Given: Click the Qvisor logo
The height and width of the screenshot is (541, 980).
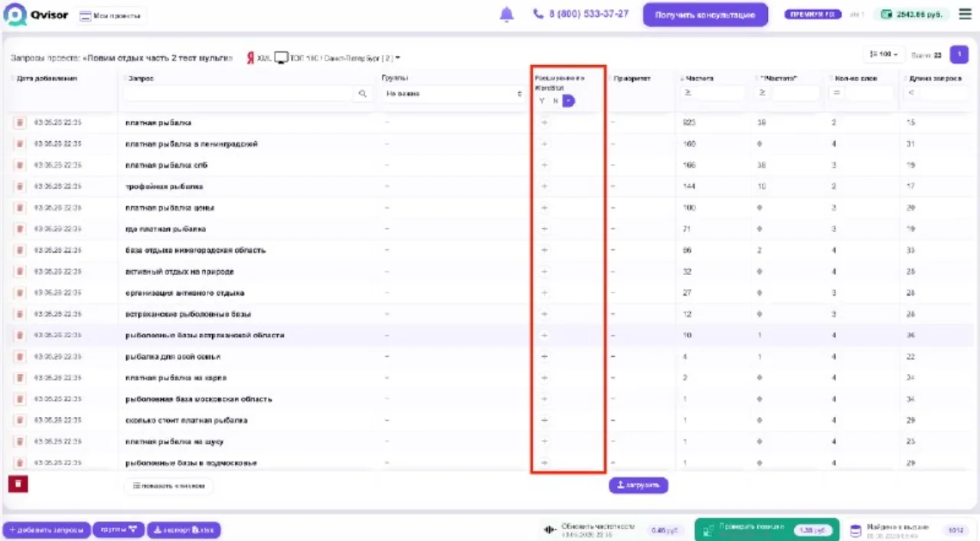Looking at the screenshot, I should tap(37, 15).
